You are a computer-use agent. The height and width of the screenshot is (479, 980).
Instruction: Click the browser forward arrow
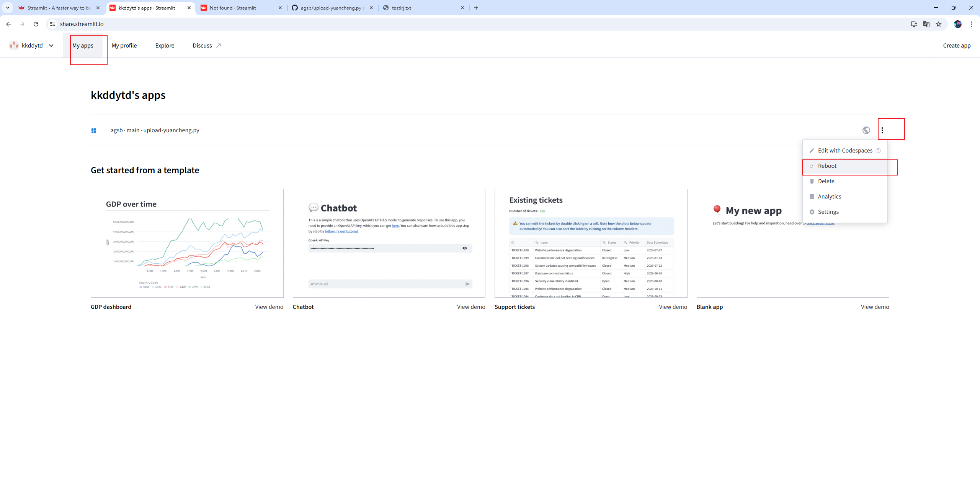coord(22,24)
